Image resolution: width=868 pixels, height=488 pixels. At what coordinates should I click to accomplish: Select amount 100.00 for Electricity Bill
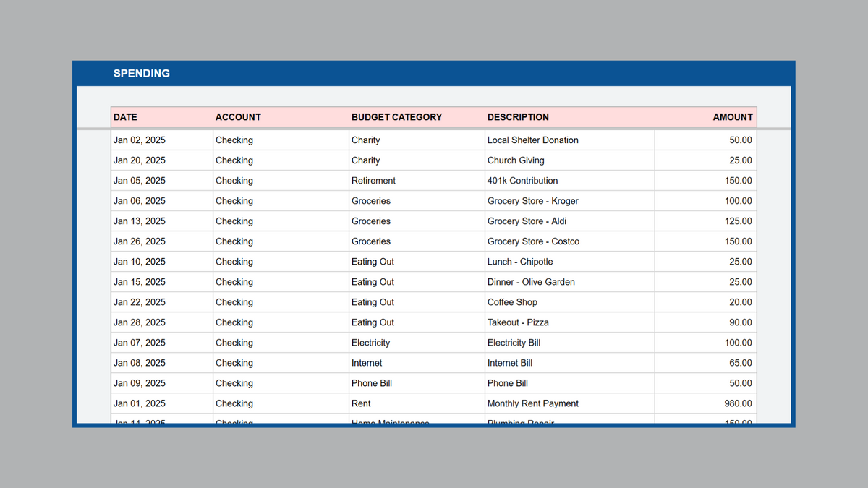click(705, 343)
